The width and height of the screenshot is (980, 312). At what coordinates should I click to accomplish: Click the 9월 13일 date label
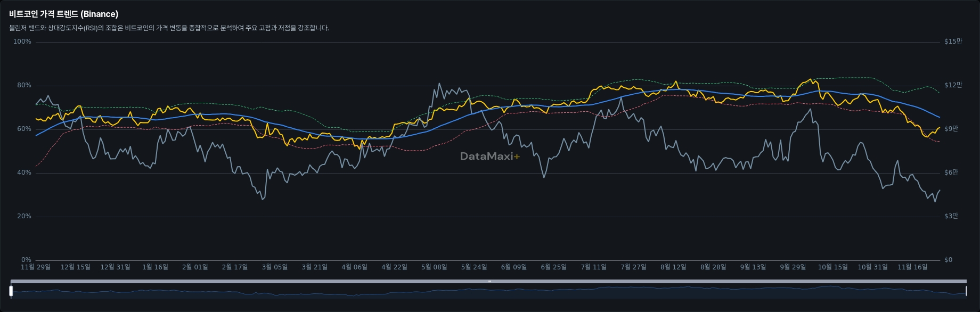point(753,267)
